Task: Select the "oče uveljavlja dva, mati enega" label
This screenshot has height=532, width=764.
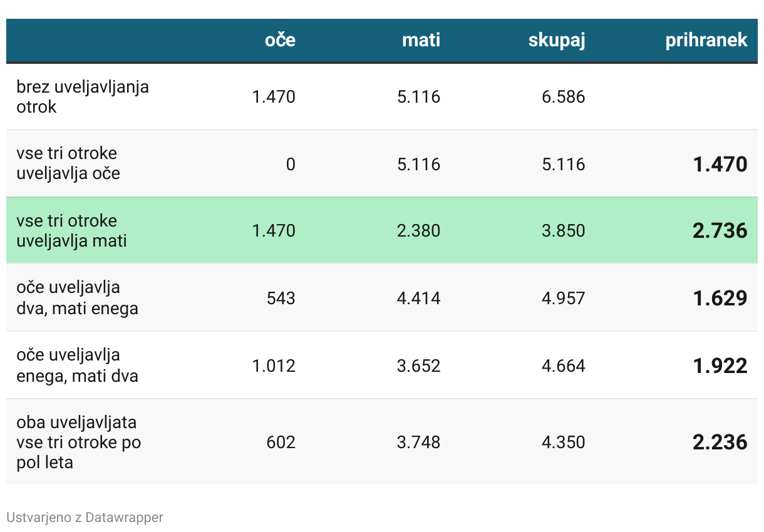Action: point(77,298)
